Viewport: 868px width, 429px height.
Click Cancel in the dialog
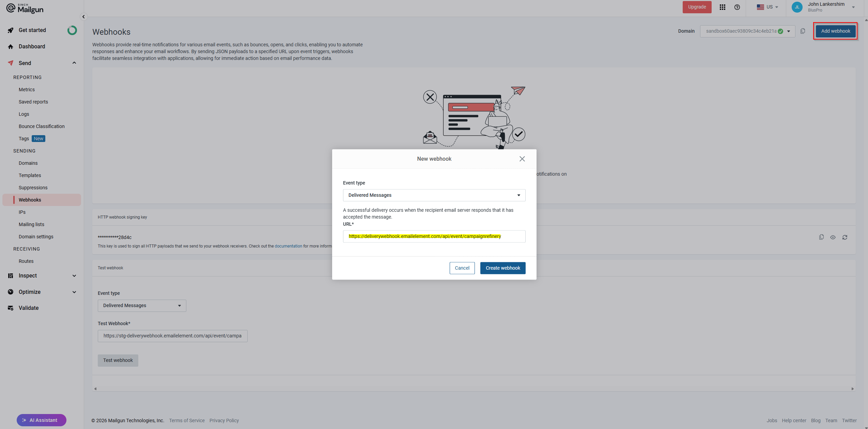click(462, 268)
